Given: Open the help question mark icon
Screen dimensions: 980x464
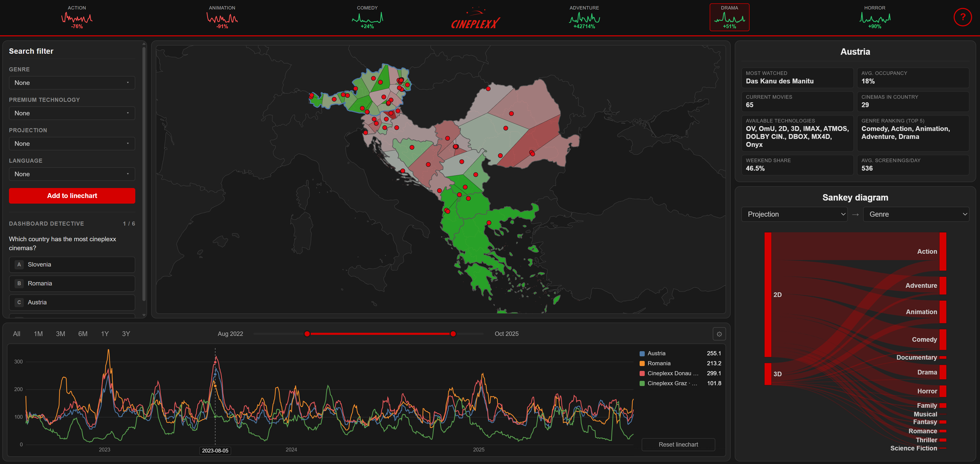Looking at the screenshot, I should (x=963, y=17).
